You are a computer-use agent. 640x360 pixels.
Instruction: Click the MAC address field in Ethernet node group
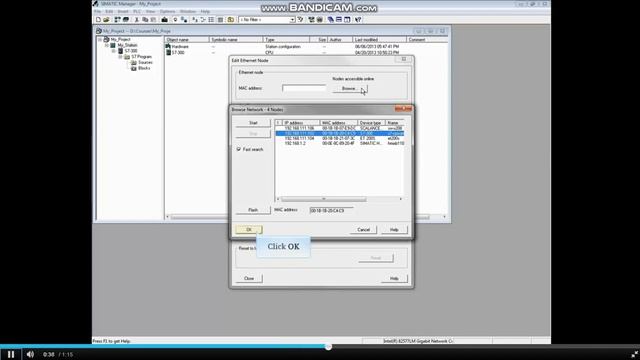point(304,88)
